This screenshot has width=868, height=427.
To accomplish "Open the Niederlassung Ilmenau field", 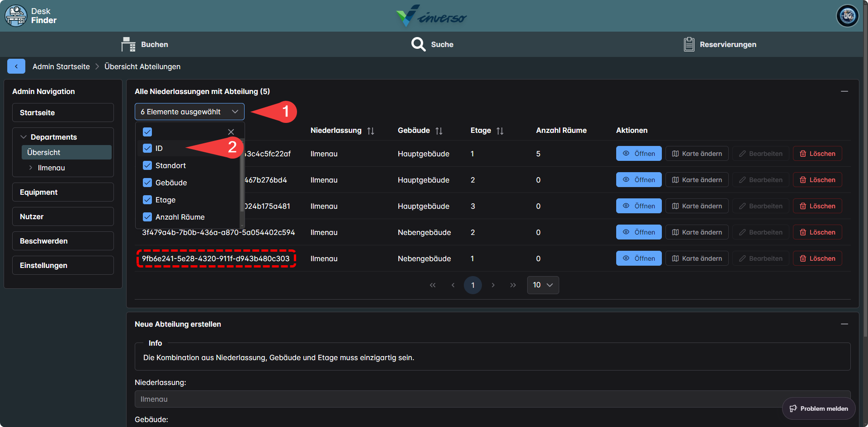I will click(492, 399).
